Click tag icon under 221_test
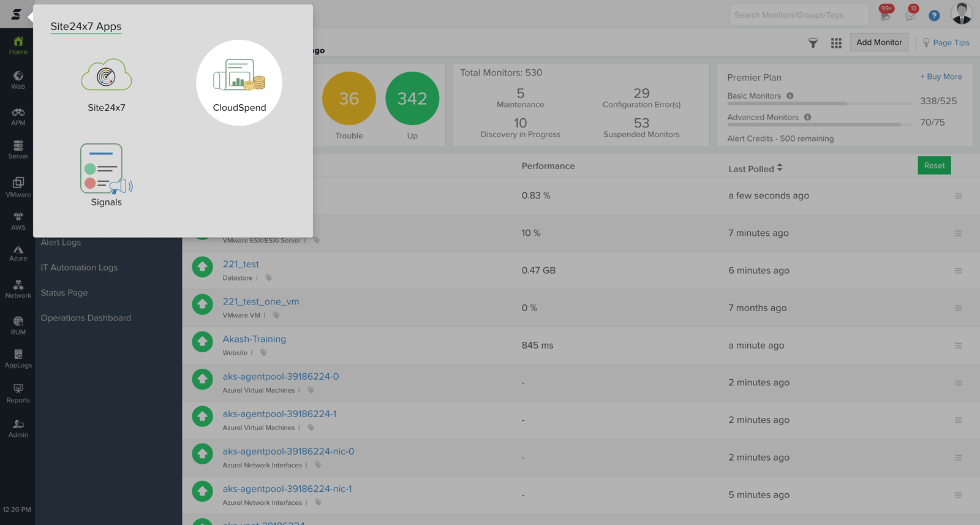 pyautogui.click(x=268, y=278)
